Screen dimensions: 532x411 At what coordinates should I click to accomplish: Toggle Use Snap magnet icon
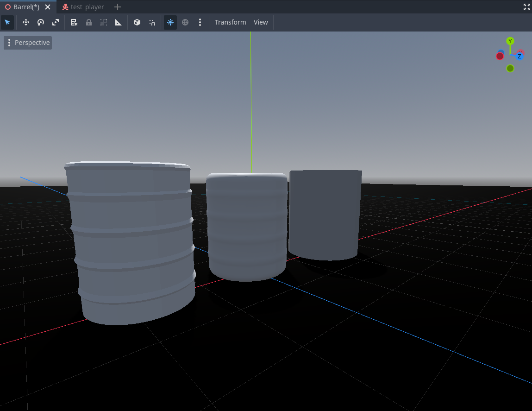click(x=152, y=22)
